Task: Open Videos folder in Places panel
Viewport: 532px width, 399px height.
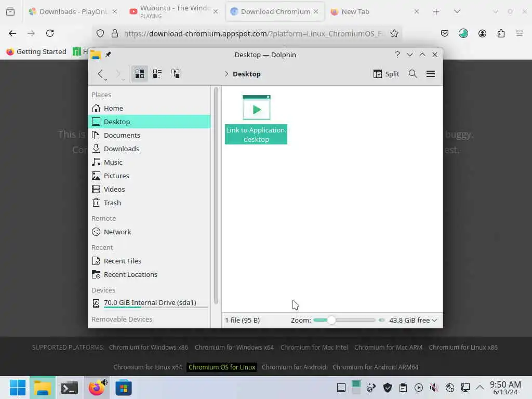Action: click(149, 189)
